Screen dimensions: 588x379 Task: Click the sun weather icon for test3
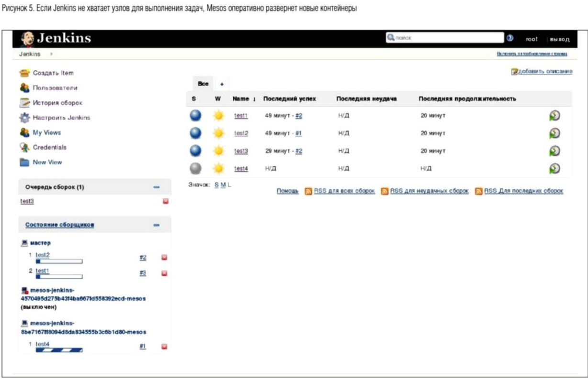pyautogui.click(x=218, y=151)
